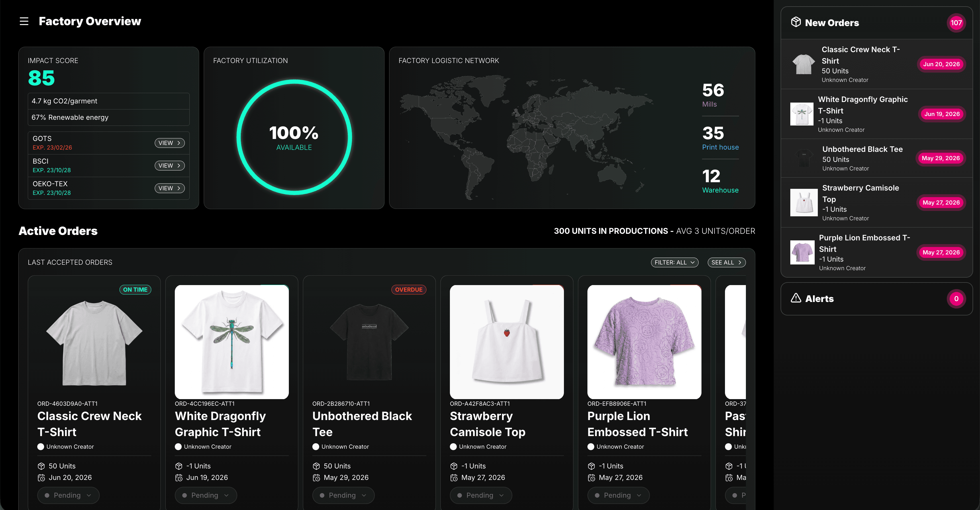Click the strawberry camisole card image
This screenshot has width=980, height=510.
[x=507, y=342]
